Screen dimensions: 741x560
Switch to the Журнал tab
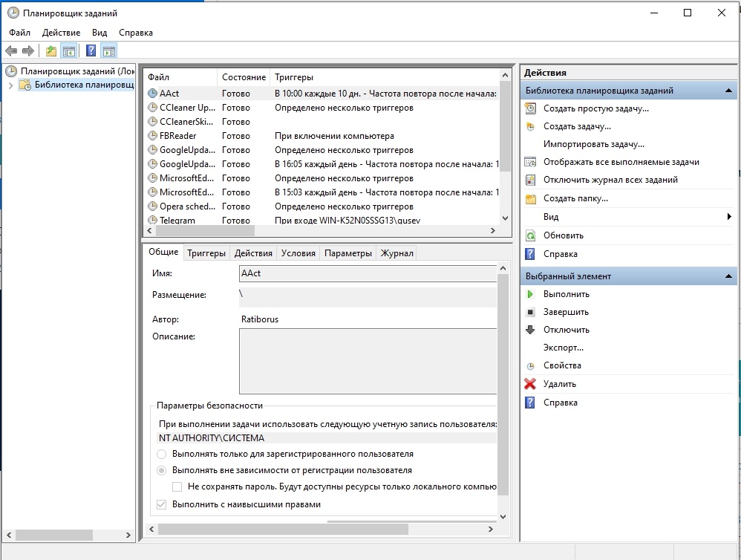[397, 253]
